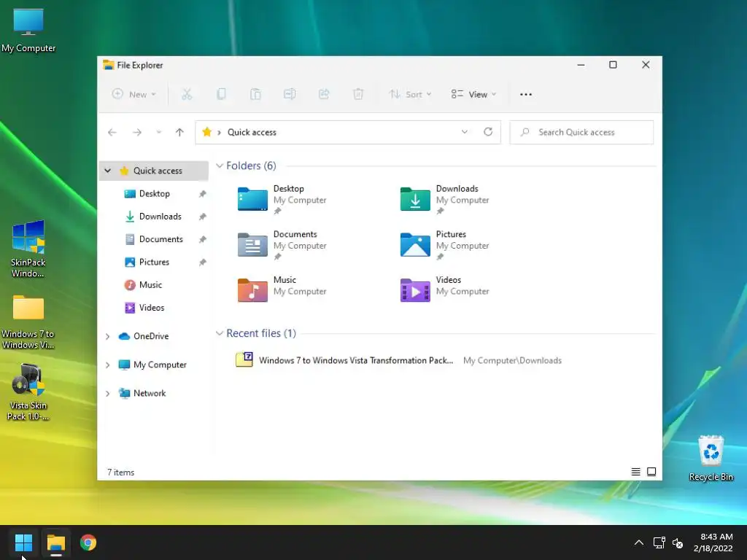Expand My Computer tree node
Screen dimensions: 747x560
tap(108, 365)
